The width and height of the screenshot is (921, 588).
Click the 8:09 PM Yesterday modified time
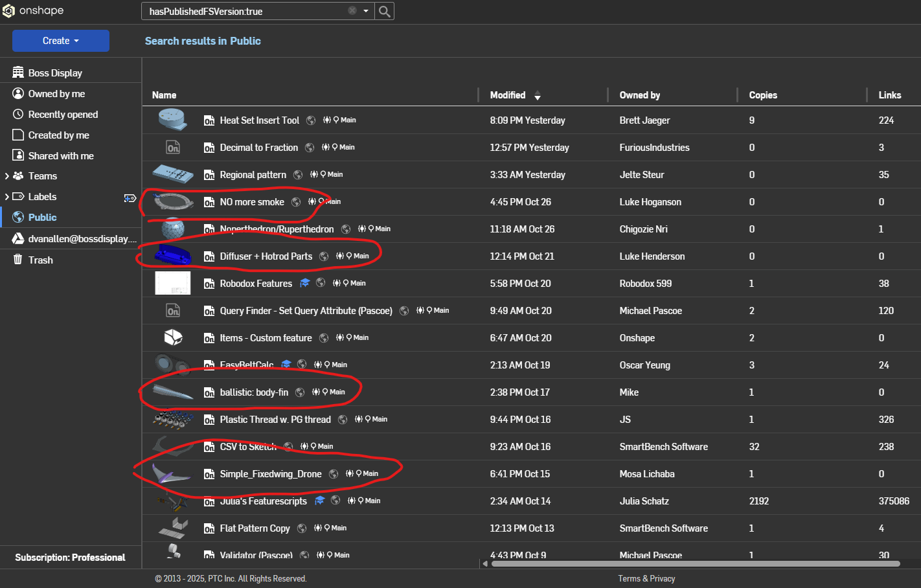tap(528, 120)
